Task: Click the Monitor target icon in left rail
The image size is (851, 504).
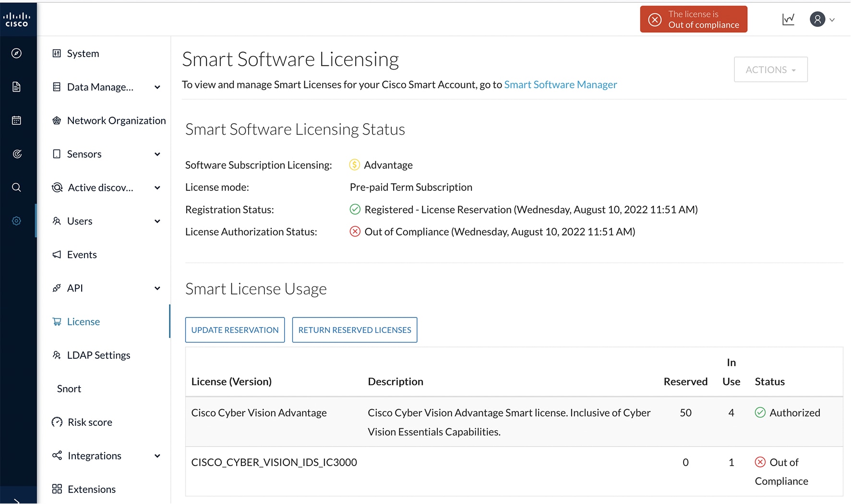Action: coord(16,154)
